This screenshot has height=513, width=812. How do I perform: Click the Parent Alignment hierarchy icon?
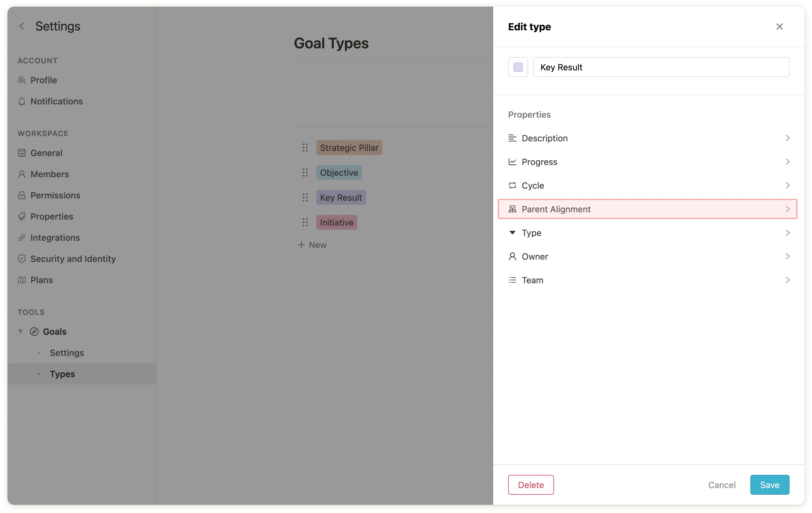pos(512,209)
